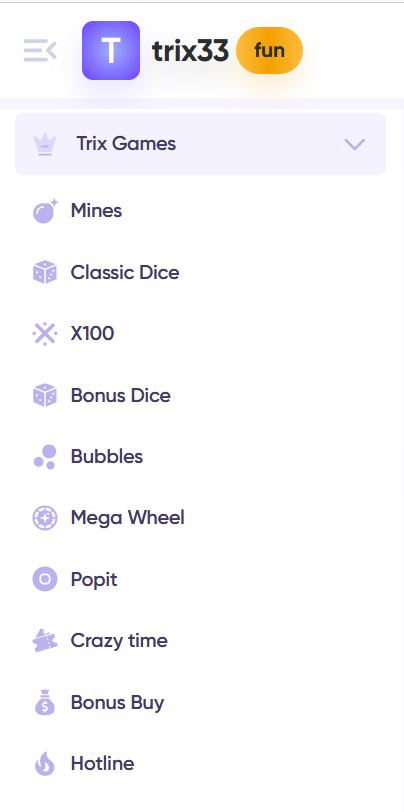Click the X100 sparkle icon
The image size is (404, 812).
click(45, 334)
